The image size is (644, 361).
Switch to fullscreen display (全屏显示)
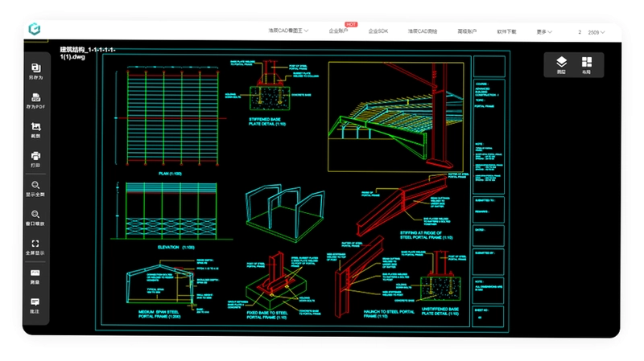pos(35,248)
